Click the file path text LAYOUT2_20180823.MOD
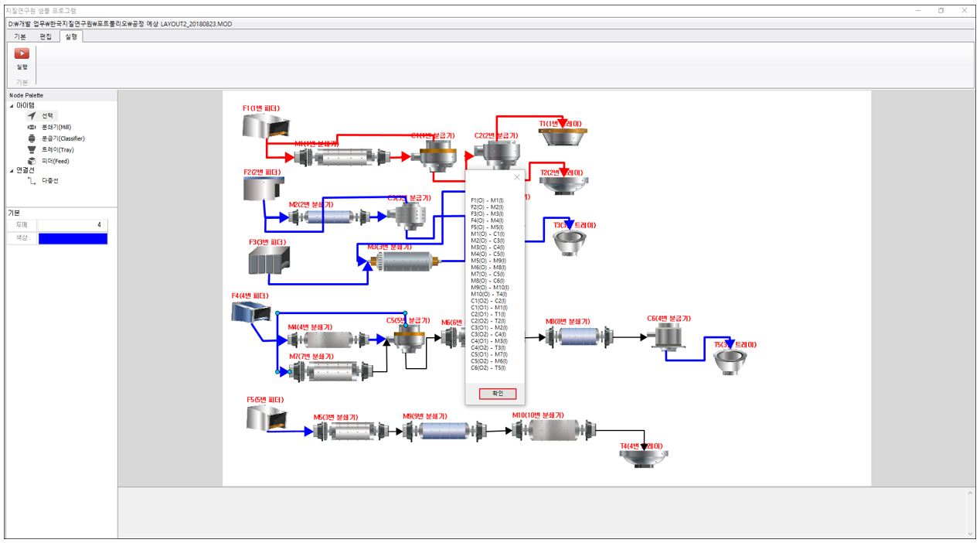The height and width of the screenshot is (543, 980). click(196, 24)
